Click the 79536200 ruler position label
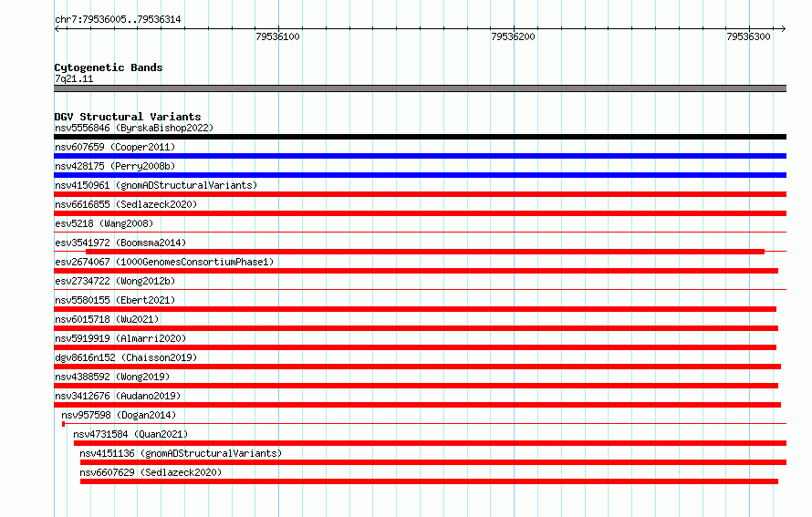Screen dimensions: 812x517 [513, 36]
